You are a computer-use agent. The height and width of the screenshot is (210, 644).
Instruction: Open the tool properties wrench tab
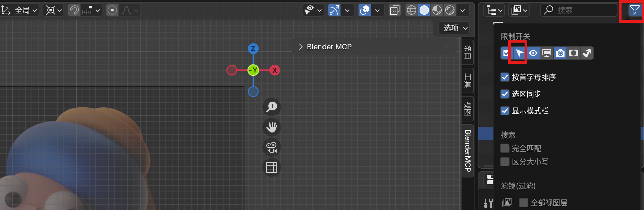click(x=488, y=203)
